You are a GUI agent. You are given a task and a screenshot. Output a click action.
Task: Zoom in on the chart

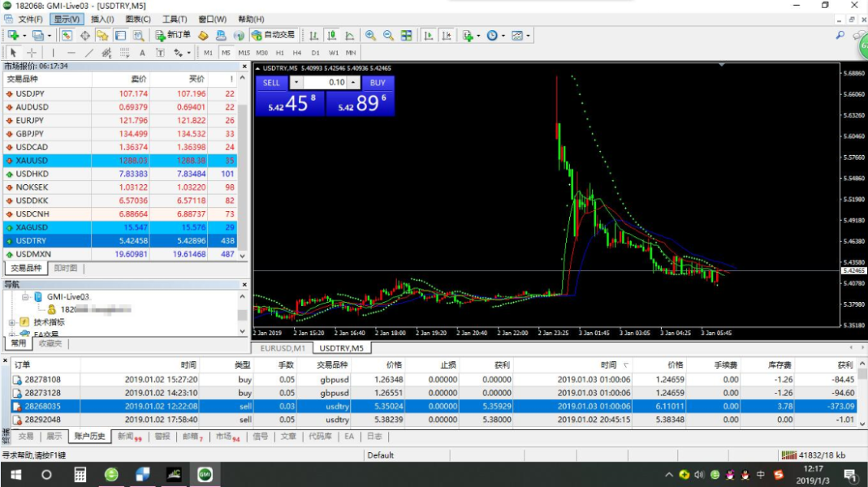click(370, 35)
